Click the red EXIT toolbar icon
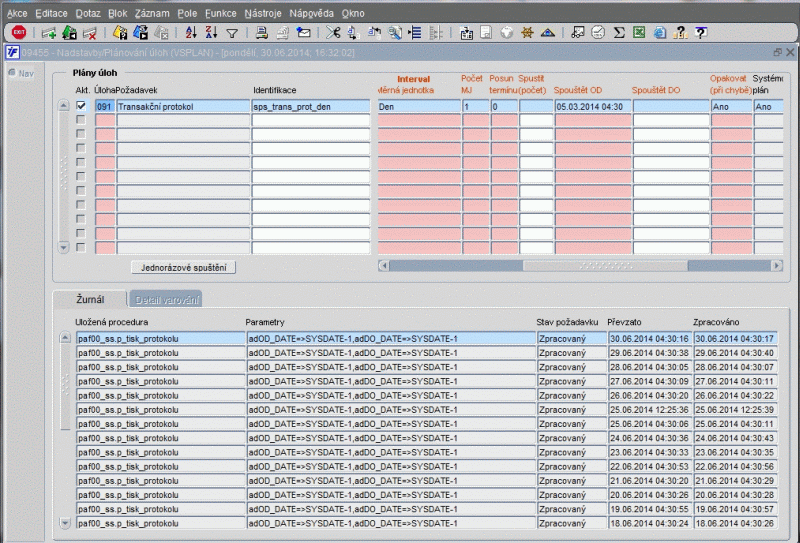The image size is (800, 543). tap(18, 33)
